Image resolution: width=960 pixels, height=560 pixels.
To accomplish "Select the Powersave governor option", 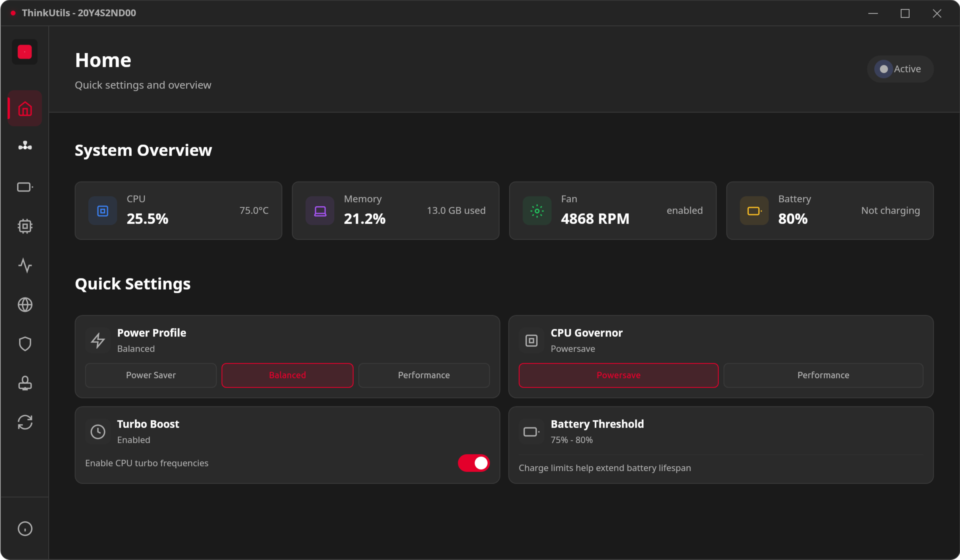I will click(618, 375).
